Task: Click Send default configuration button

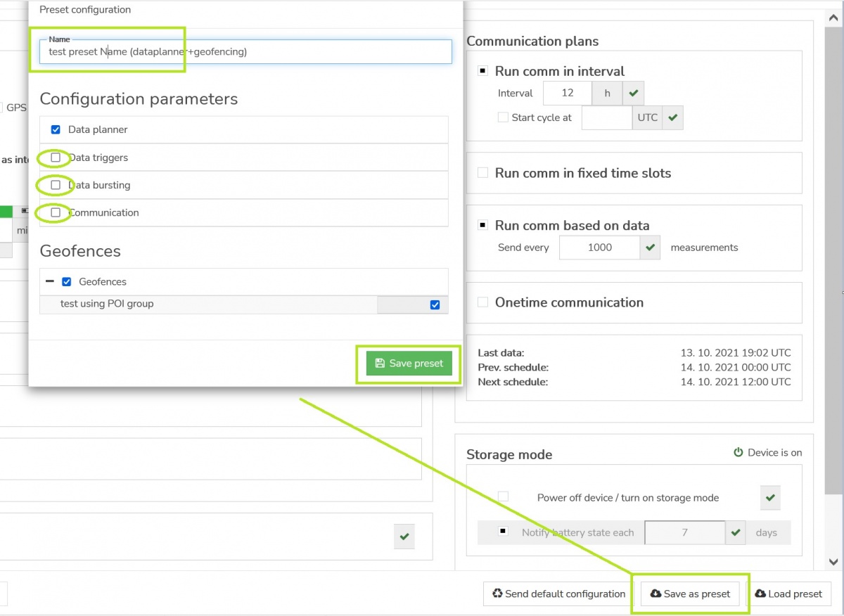Action: [558, 593]
